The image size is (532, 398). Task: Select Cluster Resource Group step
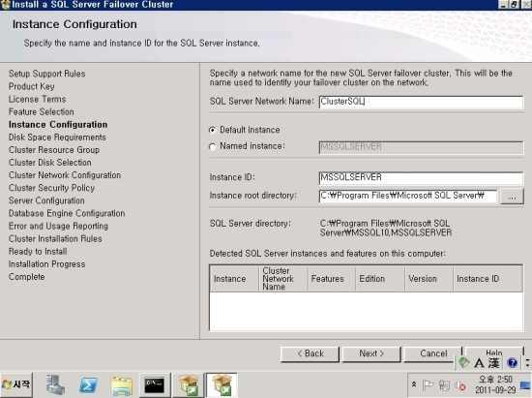pyautogui.click(x=54, y=150)
